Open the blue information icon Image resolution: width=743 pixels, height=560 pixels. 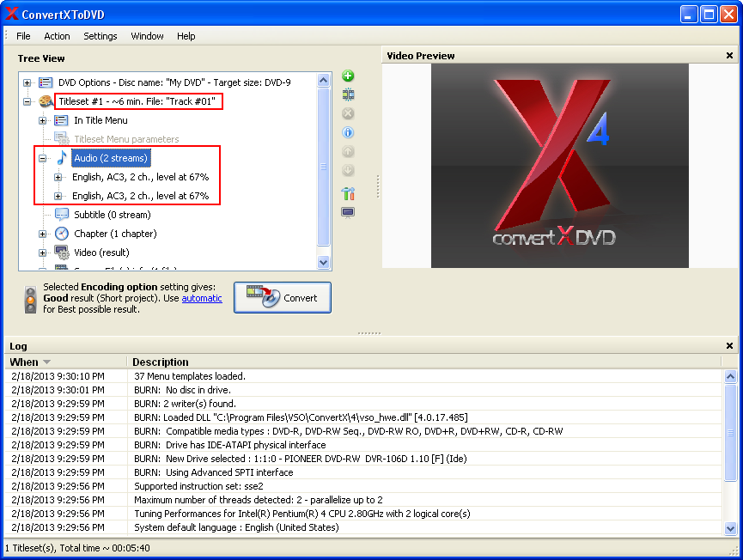[348, 132]
